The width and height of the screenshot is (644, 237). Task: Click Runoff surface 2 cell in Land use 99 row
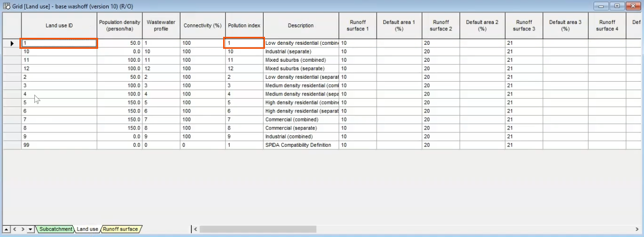[x=441, y=145]
